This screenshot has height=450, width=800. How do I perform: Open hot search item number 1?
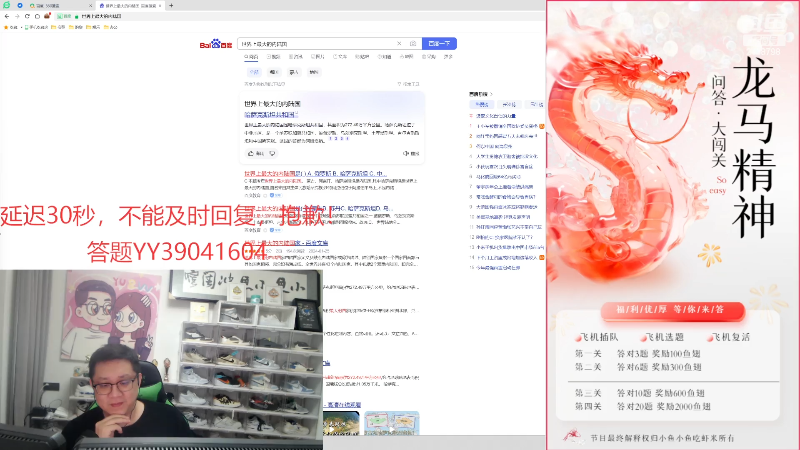(507, 126)
